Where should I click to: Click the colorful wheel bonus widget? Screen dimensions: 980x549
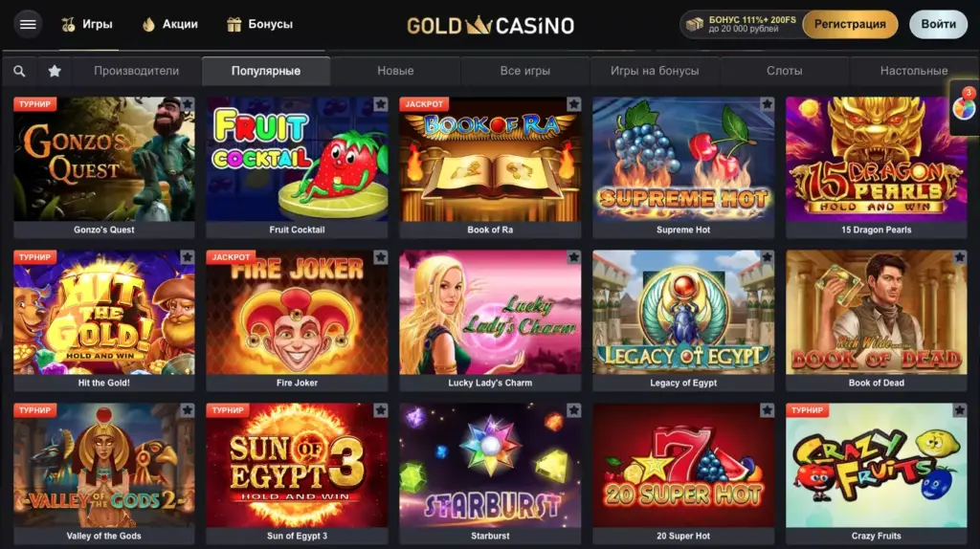pos(964,107)
